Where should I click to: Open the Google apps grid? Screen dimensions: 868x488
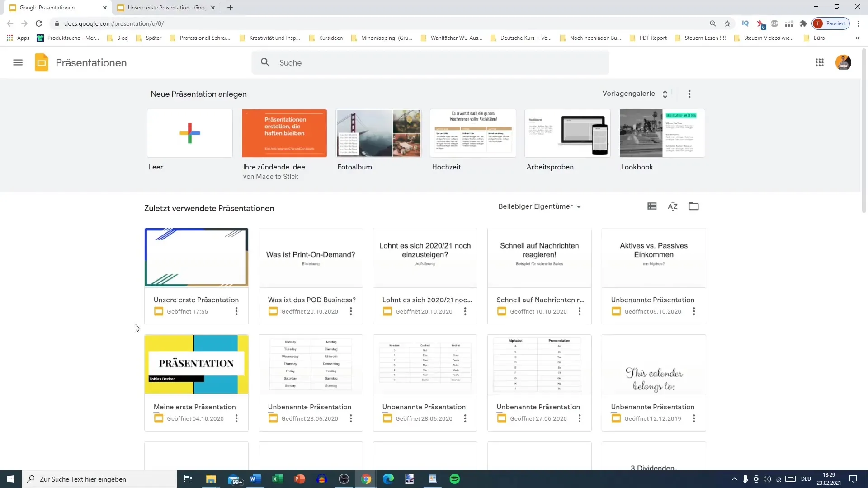pyautogui.click(x=820, y=63)
